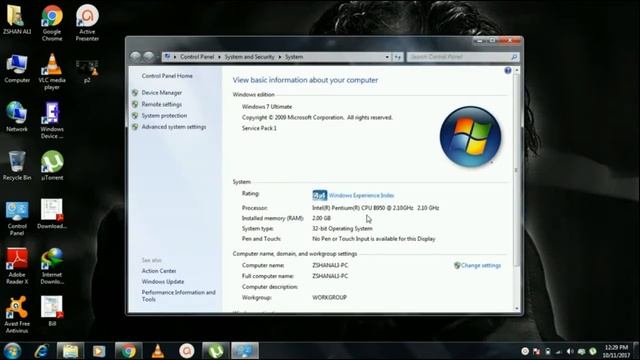Switch to Active Presenter in taskbar

(187, 351)
